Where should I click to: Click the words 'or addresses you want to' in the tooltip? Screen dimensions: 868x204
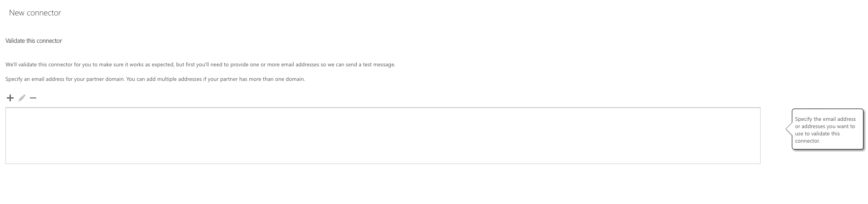[x=824, y=126]
